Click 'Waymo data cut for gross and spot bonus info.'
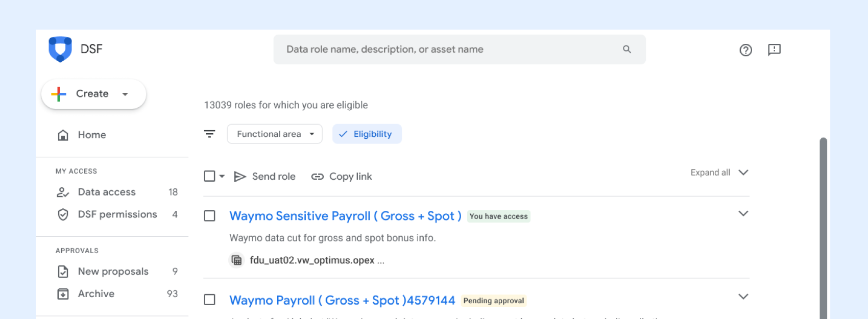The height and width of the screenshot is (319, 868). pos(332,238)
